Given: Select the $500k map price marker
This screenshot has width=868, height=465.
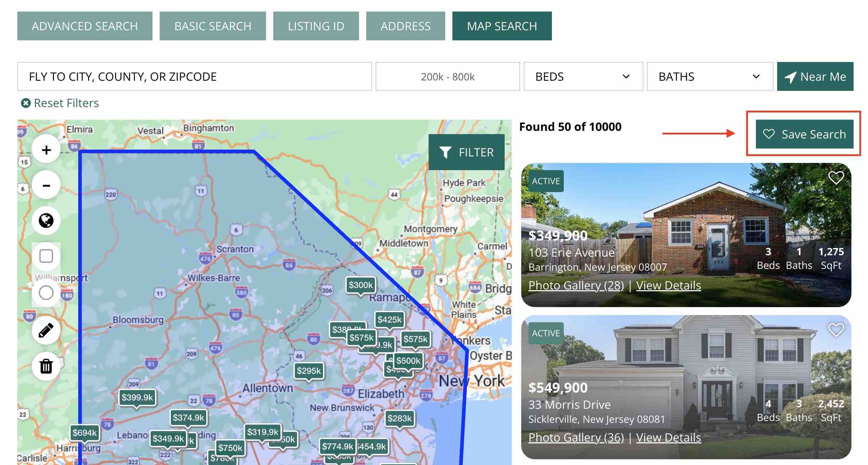Looking at the screenshot, I should click(408, 361).
